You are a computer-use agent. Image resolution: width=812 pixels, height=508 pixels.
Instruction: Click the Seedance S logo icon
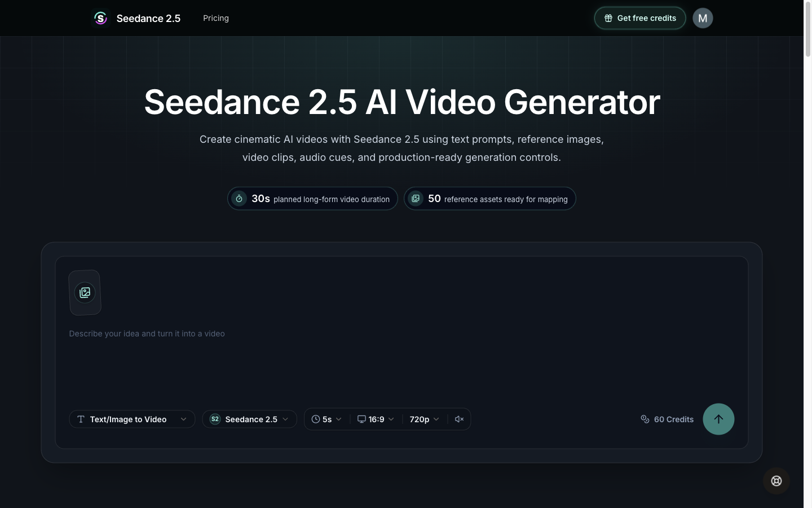click(x=100, y=18)
